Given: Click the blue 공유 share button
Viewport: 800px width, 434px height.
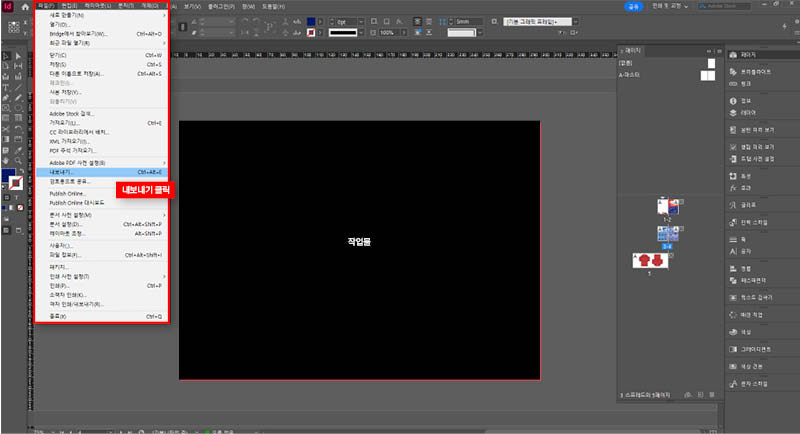Looking at the screenshot, I should (x=633, y=6).
